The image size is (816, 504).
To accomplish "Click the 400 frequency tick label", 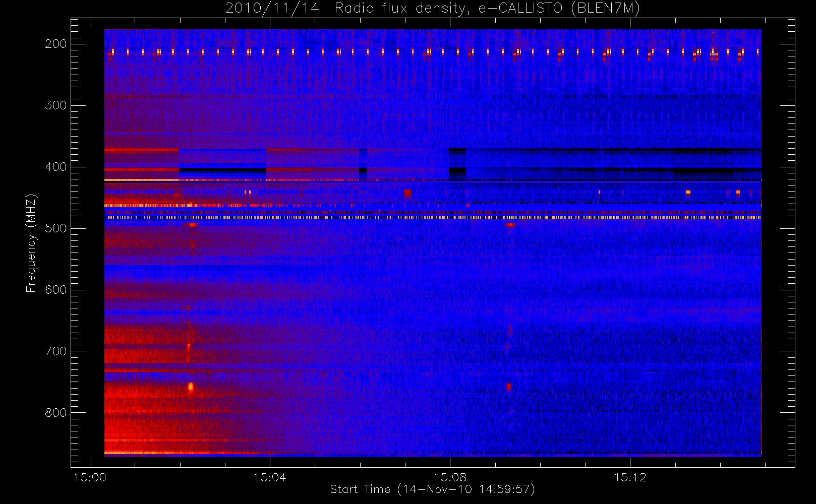I will point(56,167).
